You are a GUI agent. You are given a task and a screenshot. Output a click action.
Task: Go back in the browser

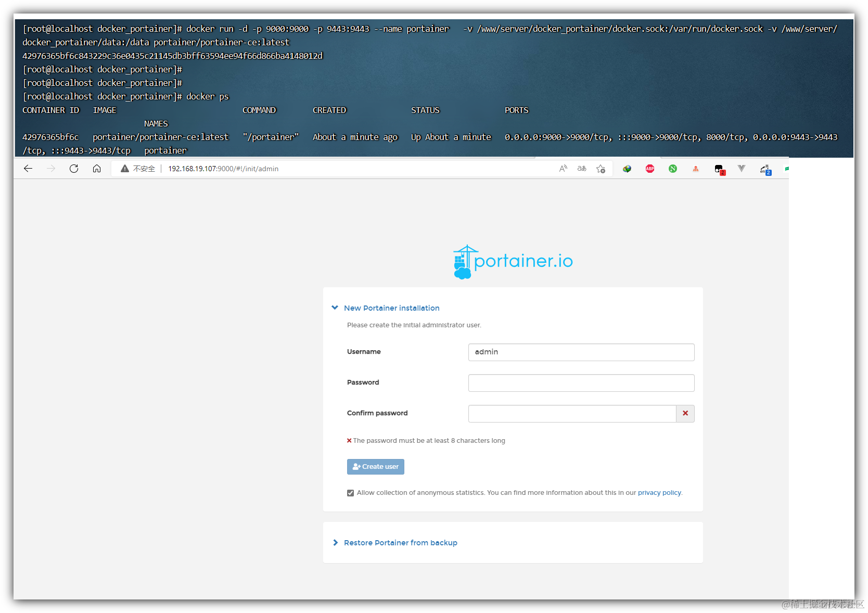(28, 169)
